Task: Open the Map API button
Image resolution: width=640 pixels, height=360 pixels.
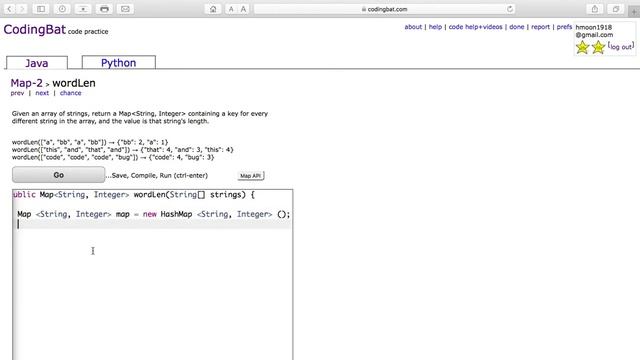Action: (x=251, y=176)
